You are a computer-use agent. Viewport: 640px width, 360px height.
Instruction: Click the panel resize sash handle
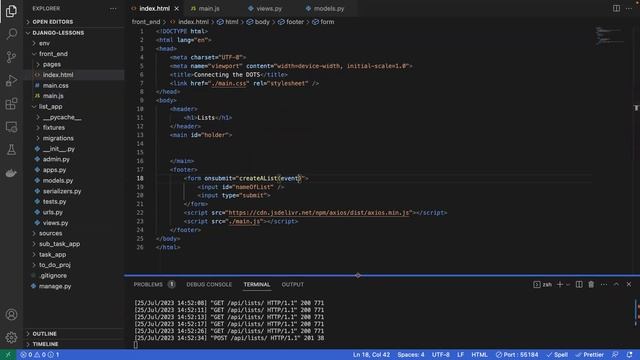click(x=358, y=276)
